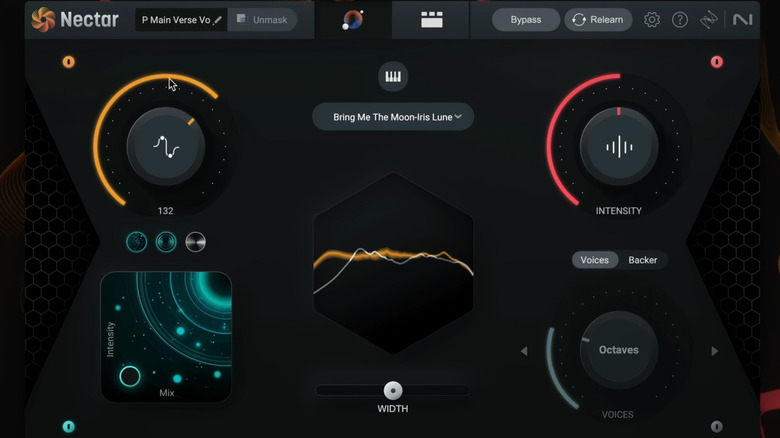The image size is (780, 438).
Task: Click the pencil edit icon next to the preset name
Action: (218, 20)
